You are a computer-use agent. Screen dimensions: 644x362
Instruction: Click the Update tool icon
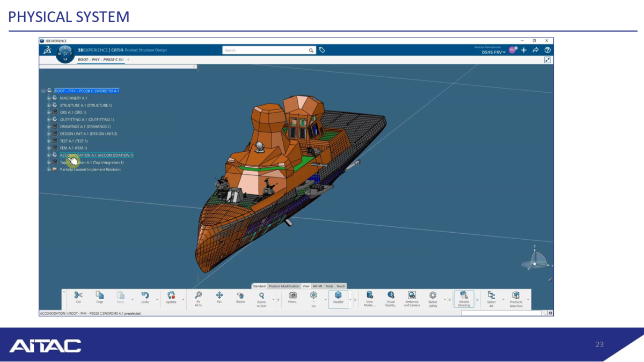171,297
